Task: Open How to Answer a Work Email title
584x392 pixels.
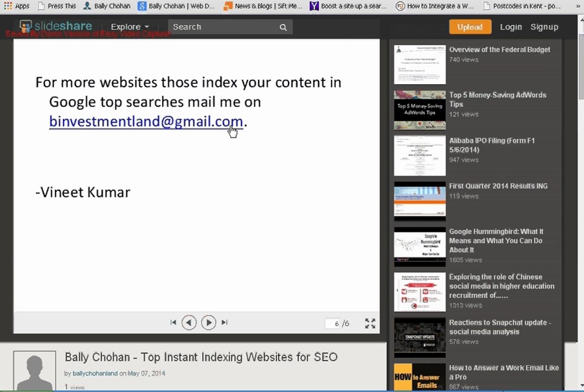Action: [x=504, y=372]
